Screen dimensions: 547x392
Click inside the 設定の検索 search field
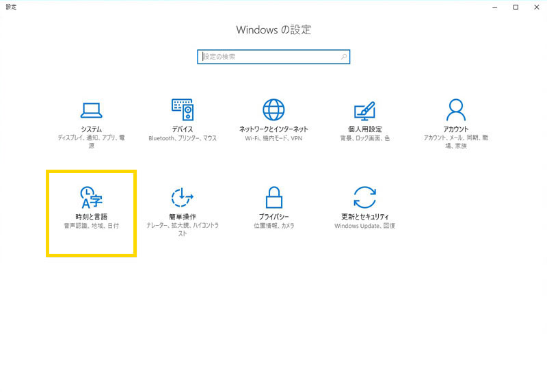(x=273, y=57)
